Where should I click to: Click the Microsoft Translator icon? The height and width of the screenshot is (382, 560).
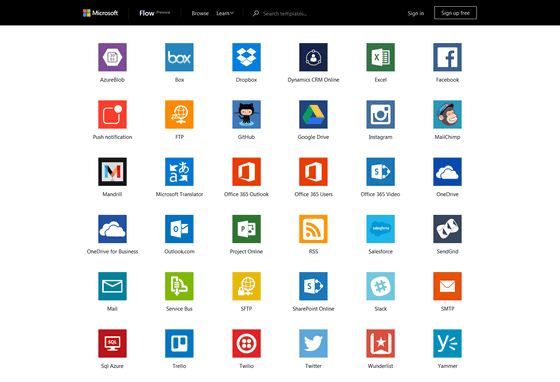(x=179, y=172)
